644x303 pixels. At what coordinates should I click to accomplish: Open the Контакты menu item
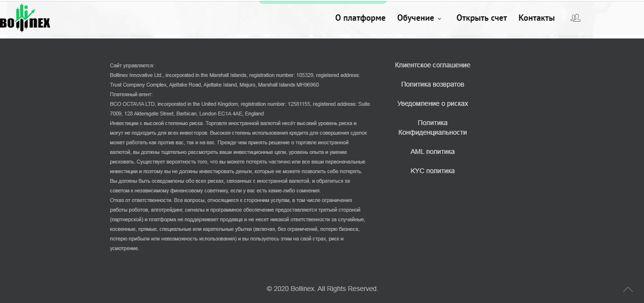click(x=536, y=18)
